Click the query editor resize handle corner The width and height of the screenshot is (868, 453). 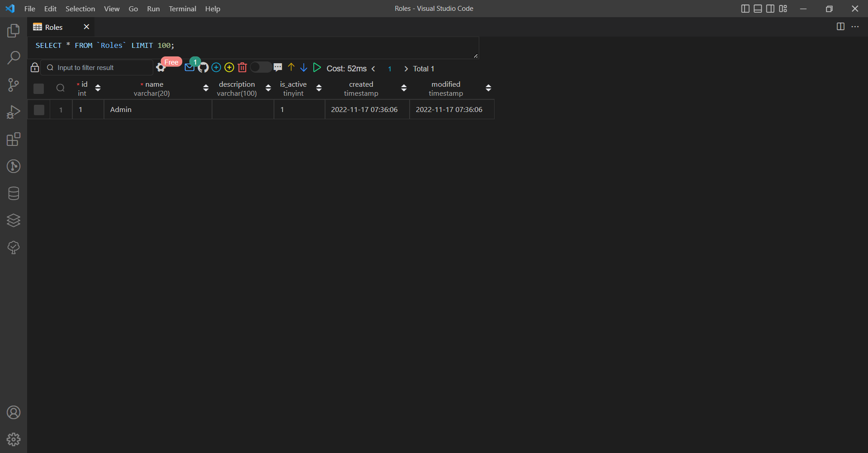(476, 56)
